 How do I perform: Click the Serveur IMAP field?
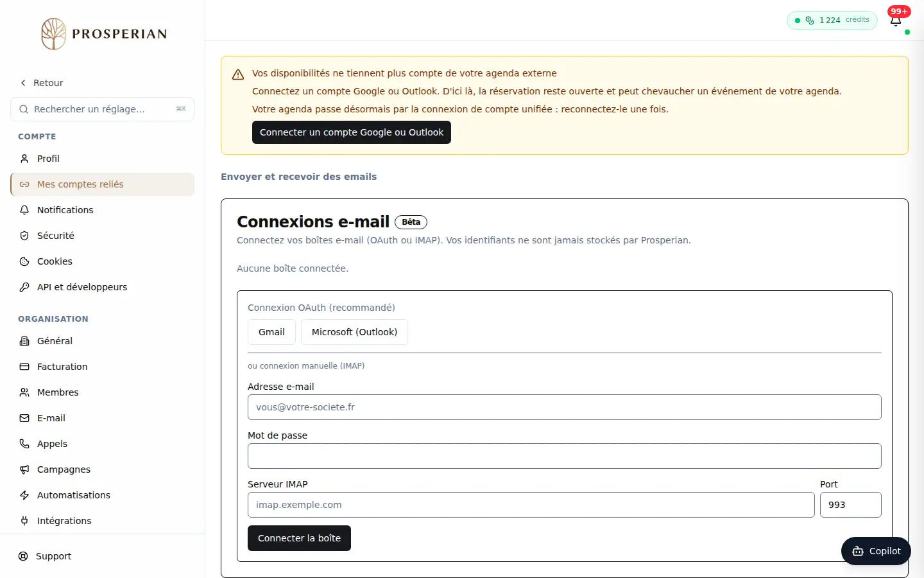pos(531,505)
